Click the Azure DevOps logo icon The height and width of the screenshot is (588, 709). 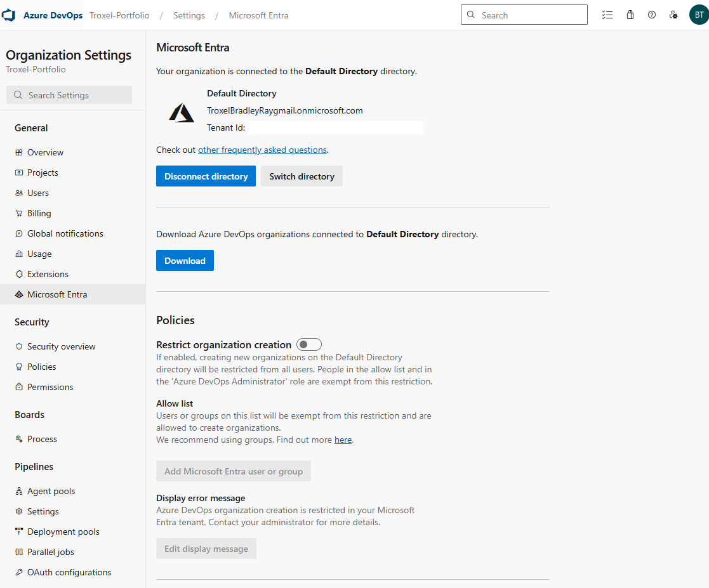pos(9,15)
